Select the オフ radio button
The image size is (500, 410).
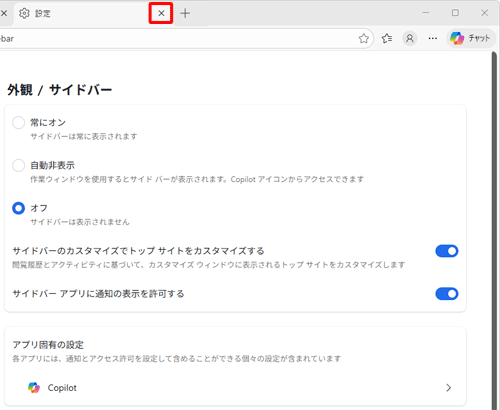(18, 208)
